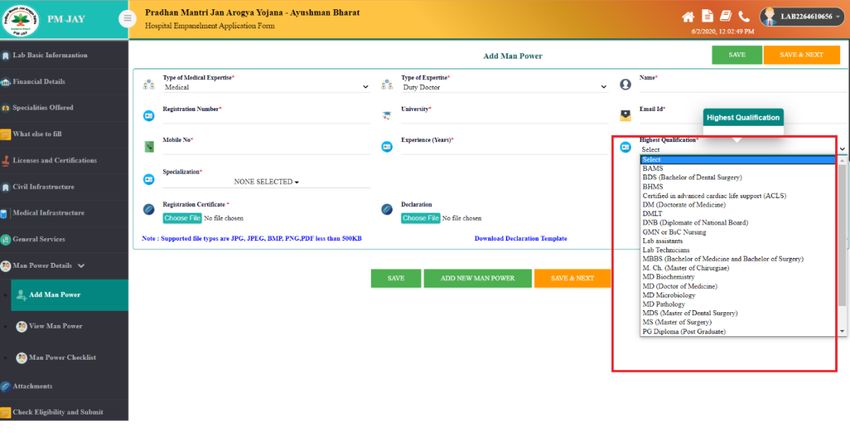Viewport: 850px width, 443px height.
Task: Go to home via house icon
Action: [688, 17]
